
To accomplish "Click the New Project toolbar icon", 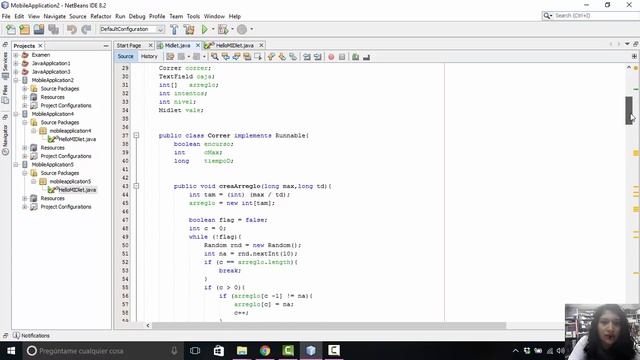I will pos(24,29).
